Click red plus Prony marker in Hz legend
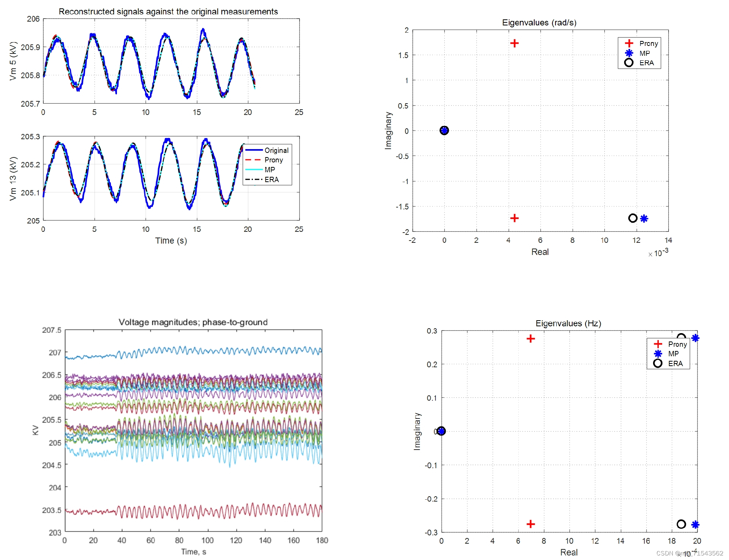 click(x=658, y=344)
